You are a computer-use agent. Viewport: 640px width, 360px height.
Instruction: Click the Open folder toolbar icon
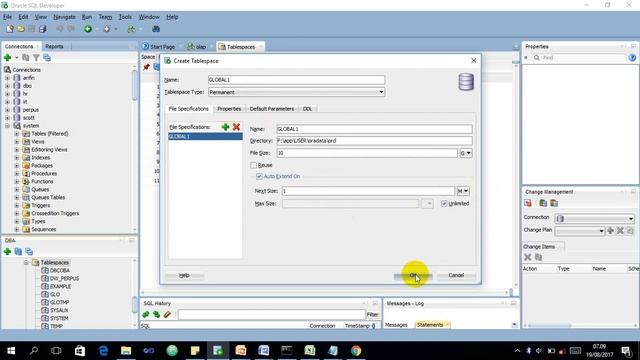(x=21, y=29)
